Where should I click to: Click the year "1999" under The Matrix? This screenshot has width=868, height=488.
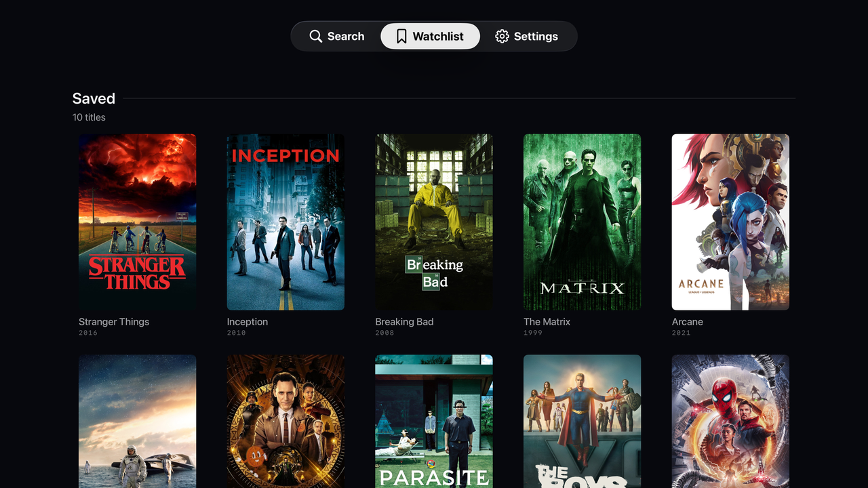pos(533,333)
